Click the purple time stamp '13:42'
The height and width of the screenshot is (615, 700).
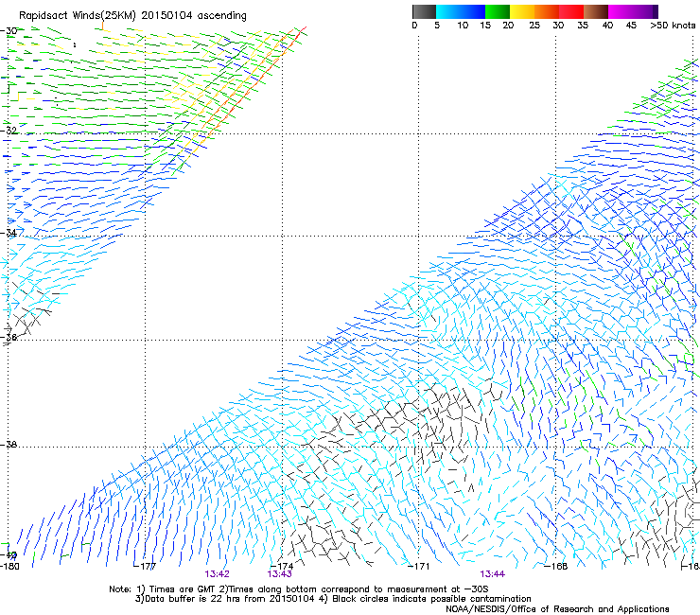[x=217, y=574]
